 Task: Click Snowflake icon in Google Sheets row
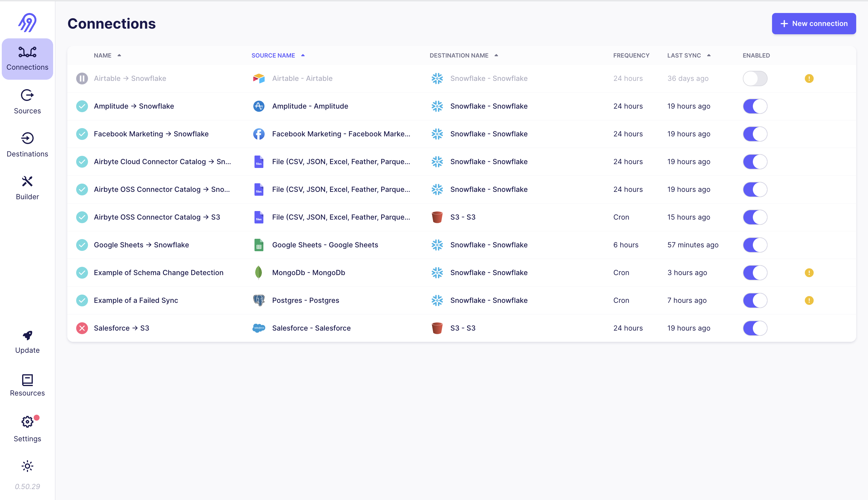[x=437, y=245]
